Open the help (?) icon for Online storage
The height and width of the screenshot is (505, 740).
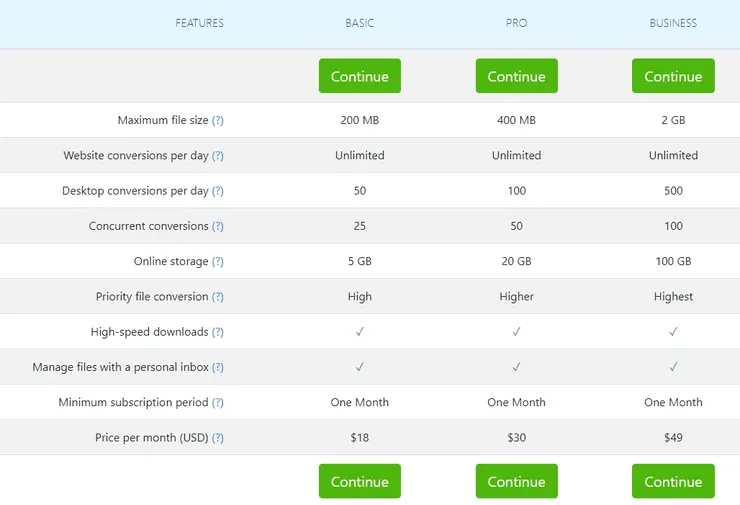[x=218, y=261]
